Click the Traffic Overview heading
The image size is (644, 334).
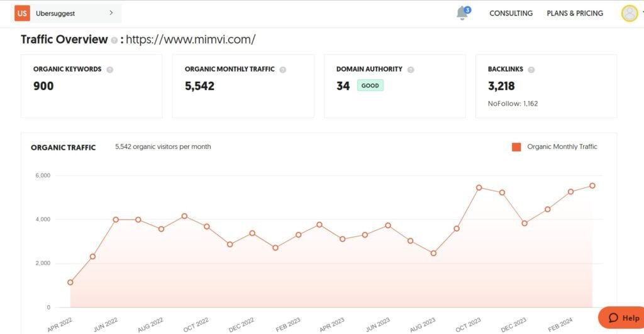coord(64,40)
